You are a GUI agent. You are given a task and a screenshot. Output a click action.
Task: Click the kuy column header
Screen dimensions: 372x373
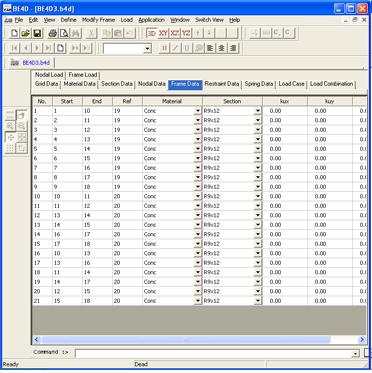click(x=329, y=101)
